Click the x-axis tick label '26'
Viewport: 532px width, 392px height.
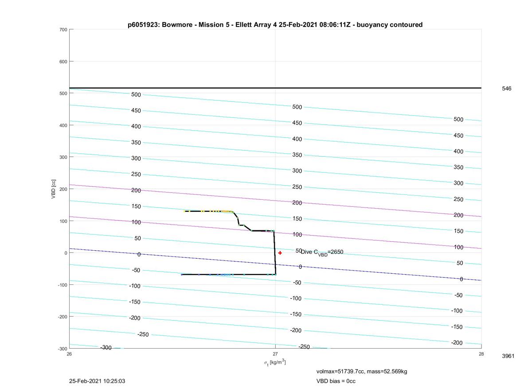tap(69, 354)
